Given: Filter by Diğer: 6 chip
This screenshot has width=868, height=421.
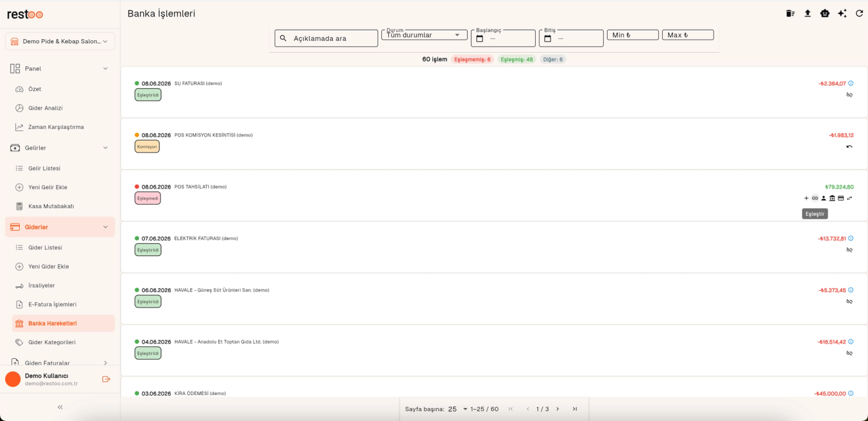Looking at the screenshot, I should 552,60.
